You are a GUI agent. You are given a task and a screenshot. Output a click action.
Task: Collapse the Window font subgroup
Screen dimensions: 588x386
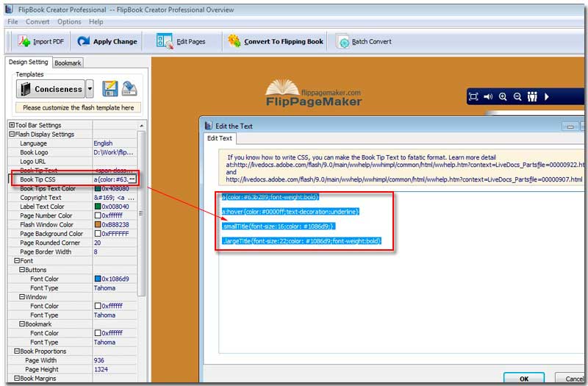[x=22, y=297]
